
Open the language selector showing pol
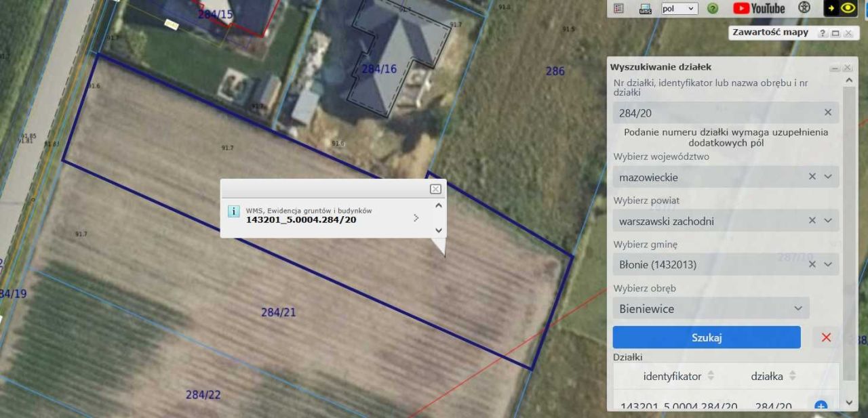coord(679,9)
